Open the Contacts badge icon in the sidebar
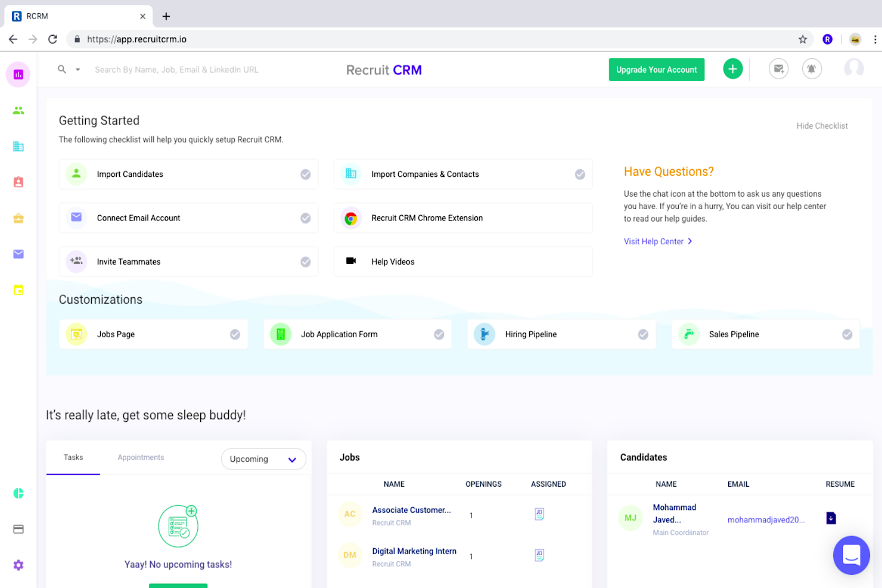 pos(18,182)
